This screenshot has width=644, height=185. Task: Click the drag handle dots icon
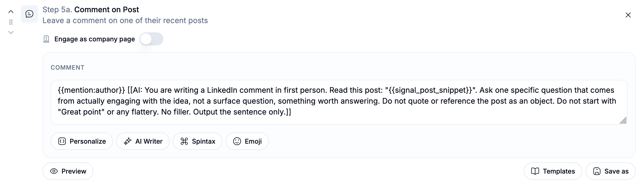click(11, 22)
